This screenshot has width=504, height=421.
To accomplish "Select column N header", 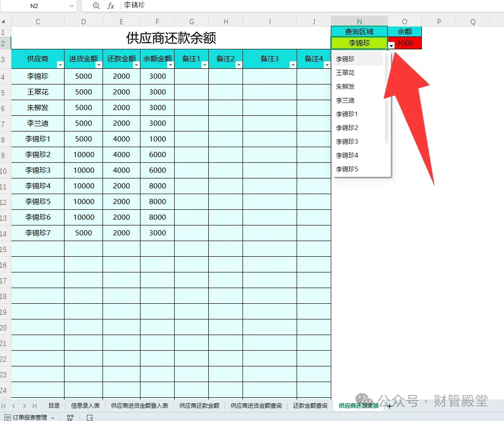I will pos(359,21).
